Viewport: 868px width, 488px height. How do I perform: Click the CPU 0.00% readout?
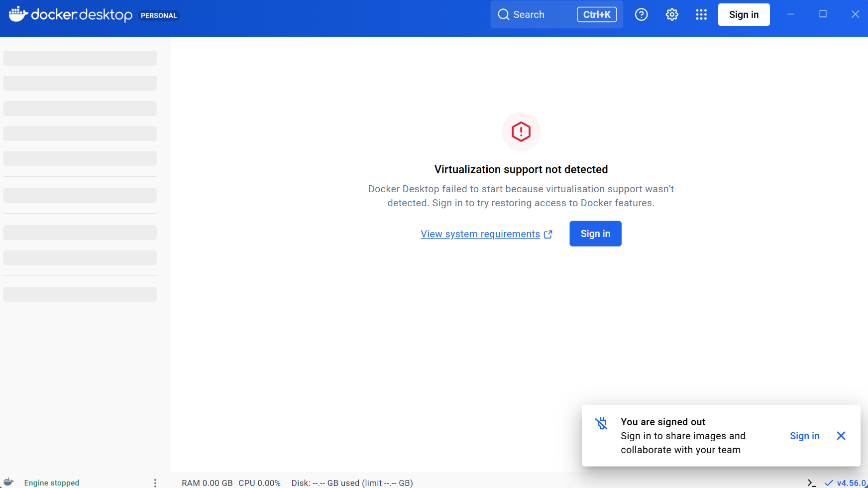click(x=259, y=483)
